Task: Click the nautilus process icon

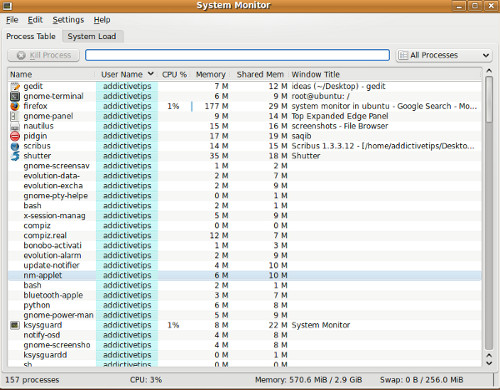Action: (15, 126)
